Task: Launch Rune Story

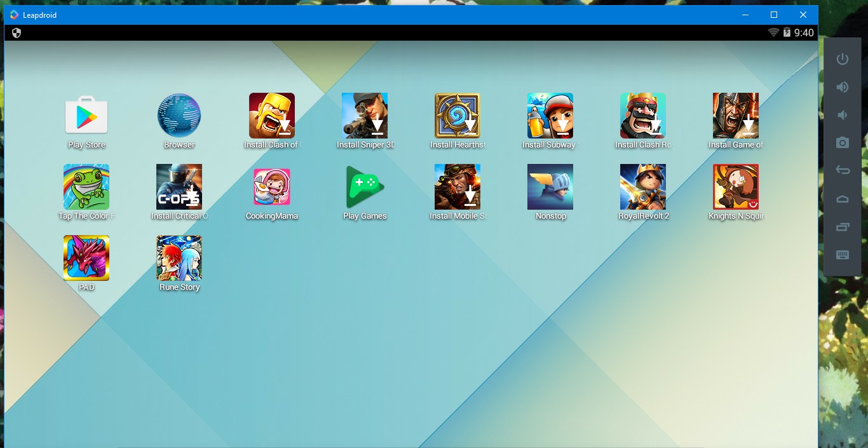Action: (x=179, y=258)
